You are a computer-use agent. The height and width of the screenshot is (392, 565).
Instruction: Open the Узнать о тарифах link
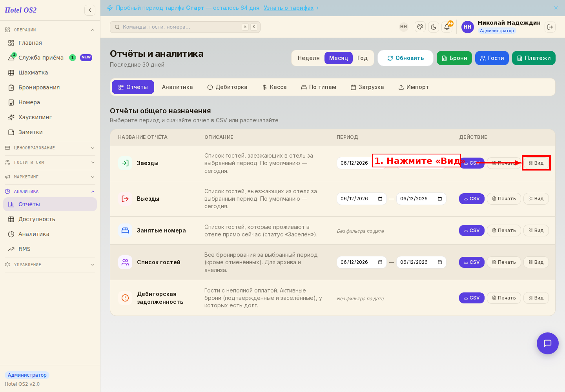288,8
